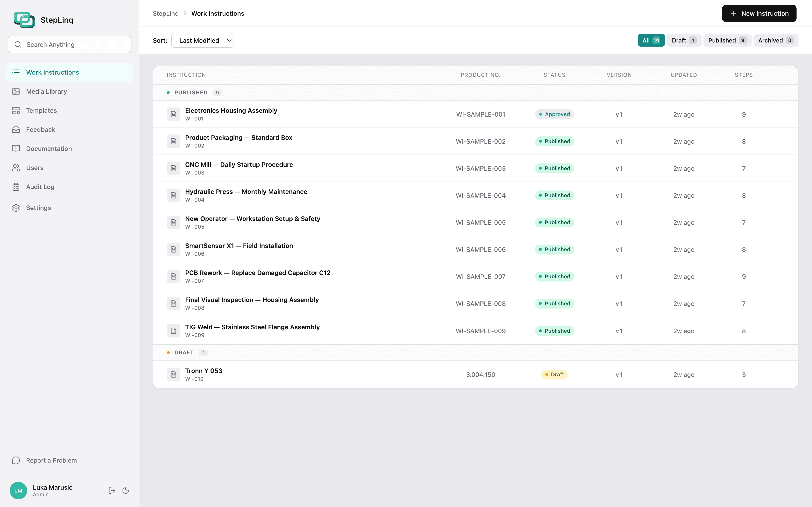This screenshot has width=812, height=507.
Task: Select the Templates sidebar icon
Action: tap(16, 110)
